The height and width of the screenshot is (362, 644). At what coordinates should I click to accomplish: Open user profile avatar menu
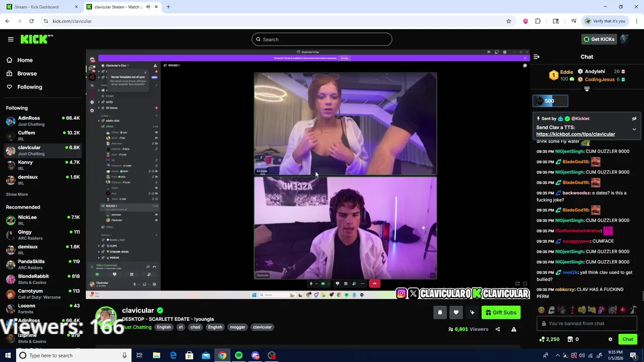(x=625, y=39)
